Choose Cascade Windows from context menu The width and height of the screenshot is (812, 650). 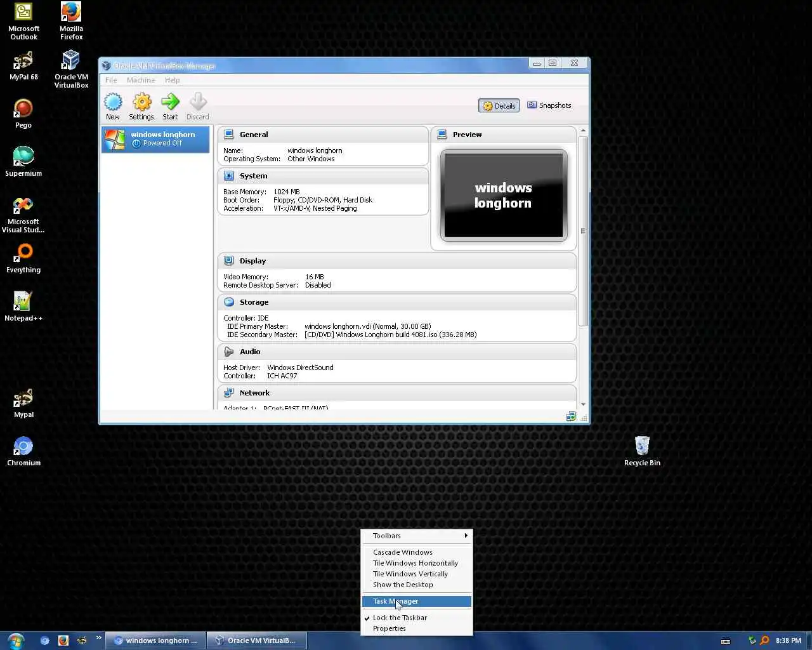tap(417, 552)
